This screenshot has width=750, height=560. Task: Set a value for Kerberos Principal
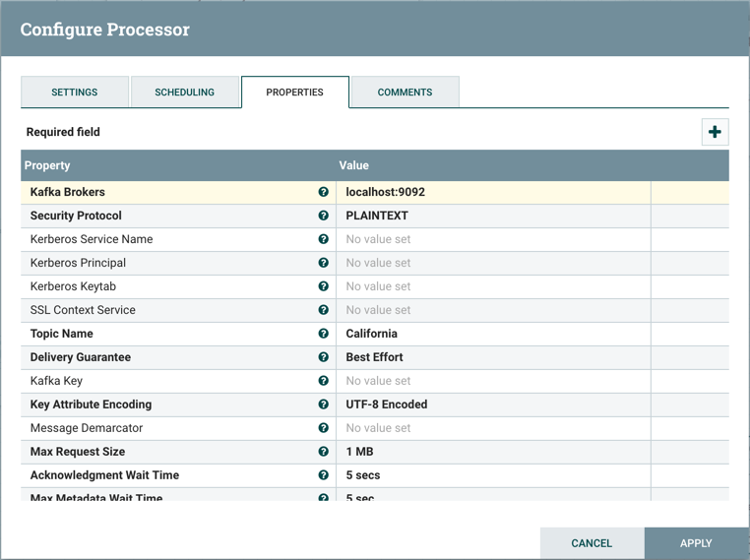coord(492,263)
